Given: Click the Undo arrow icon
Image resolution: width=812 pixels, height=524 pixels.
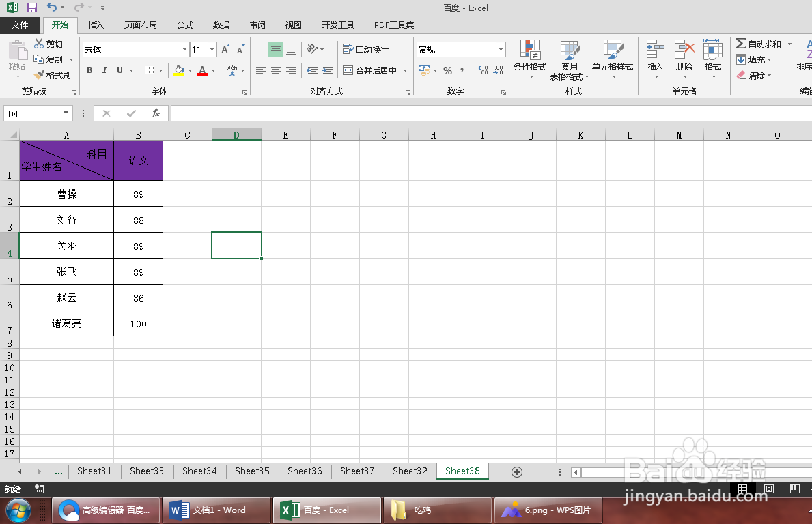Looking at the screenshot, I should [x=51, y=8].
